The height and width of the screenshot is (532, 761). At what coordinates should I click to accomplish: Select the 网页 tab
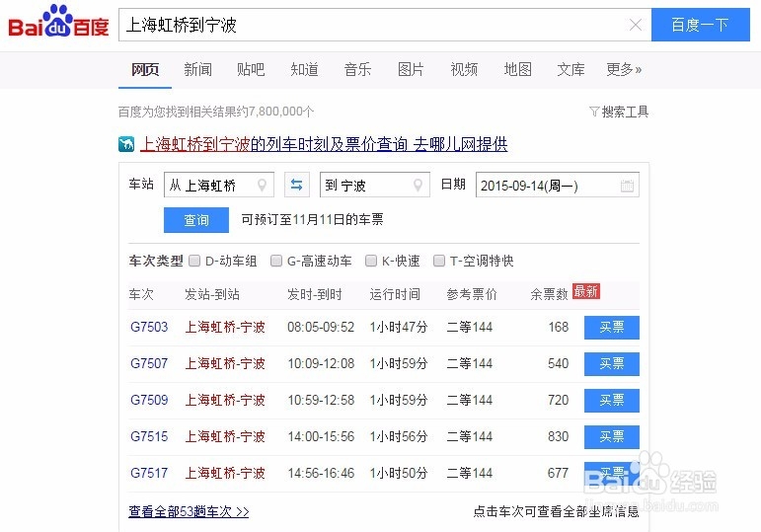[x=145, y=70]
